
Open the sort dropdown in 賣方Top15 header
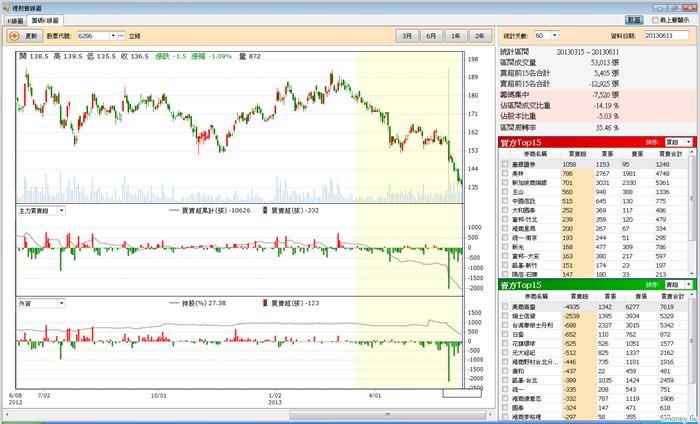pos(689,284)
